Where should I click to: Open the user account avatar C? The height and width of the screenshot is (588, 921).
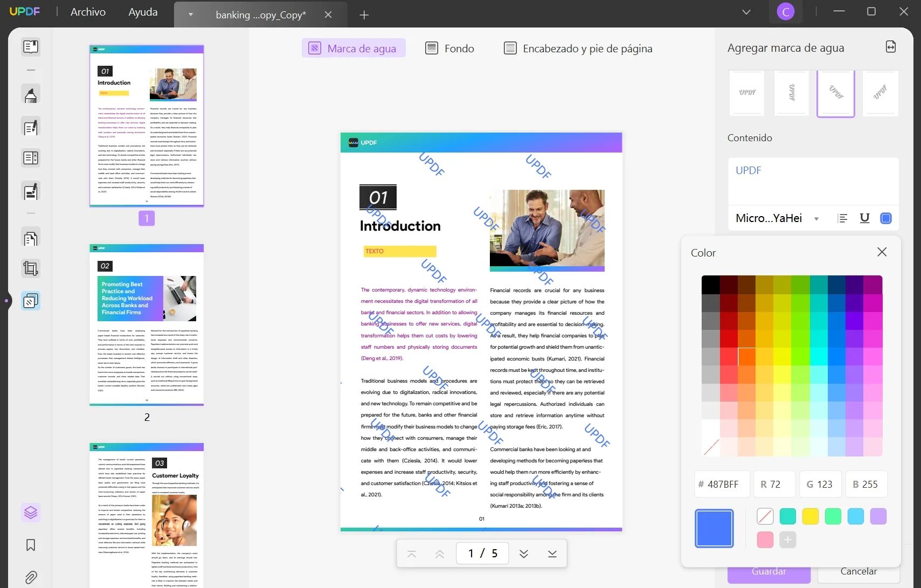point(786,12)
